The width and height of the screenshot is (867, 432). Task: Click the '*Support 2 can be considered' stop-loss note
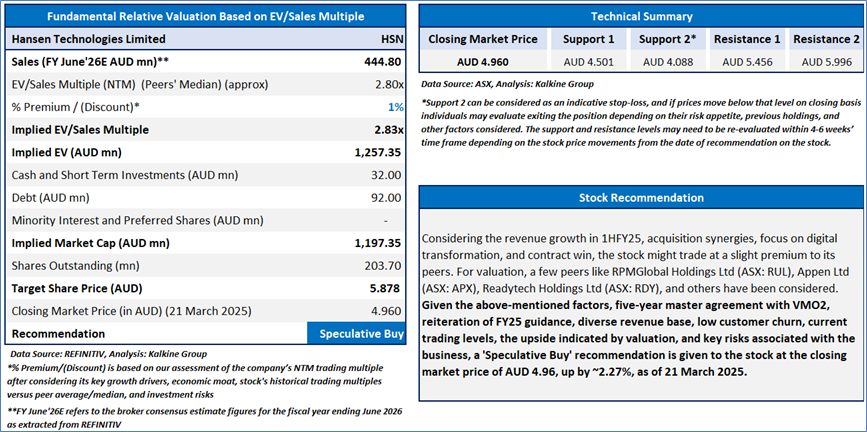[640, 123]
